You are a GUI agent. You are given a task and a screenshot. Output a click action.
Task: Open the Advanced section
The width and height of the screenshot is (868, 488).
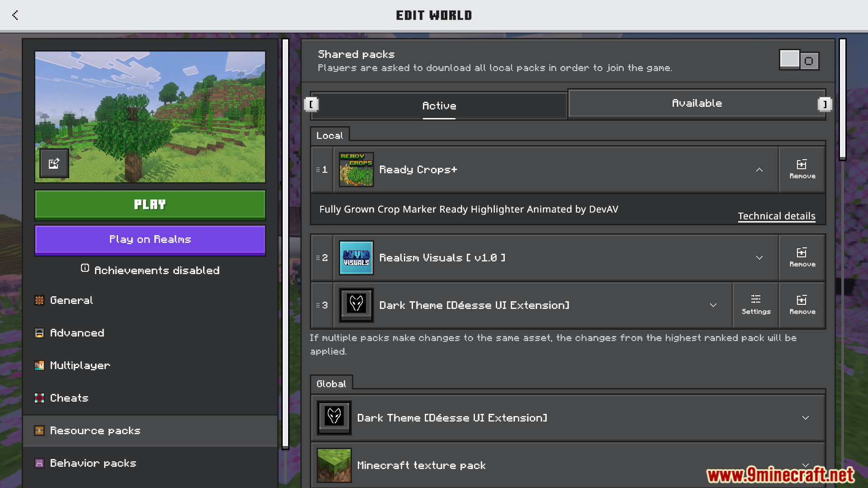point(150,333)
